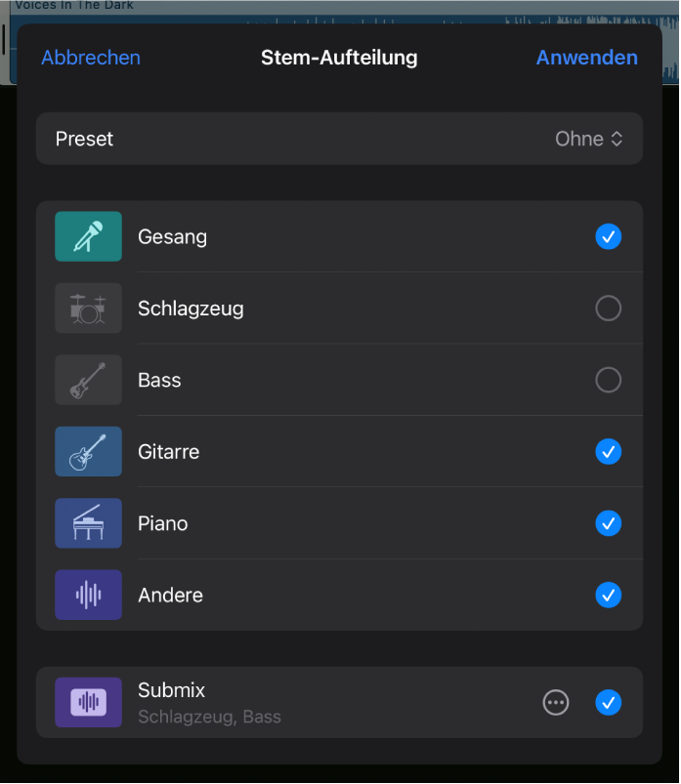Enable the Schlagzeug stem checkbox

tap(608, 309)
